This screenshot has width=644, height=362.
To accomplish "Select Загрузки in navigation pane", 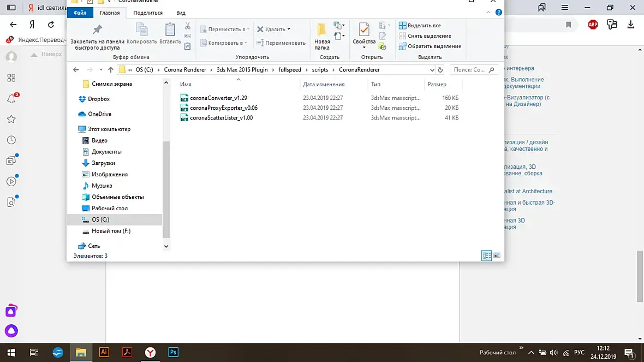I will (x=103, y=163).
